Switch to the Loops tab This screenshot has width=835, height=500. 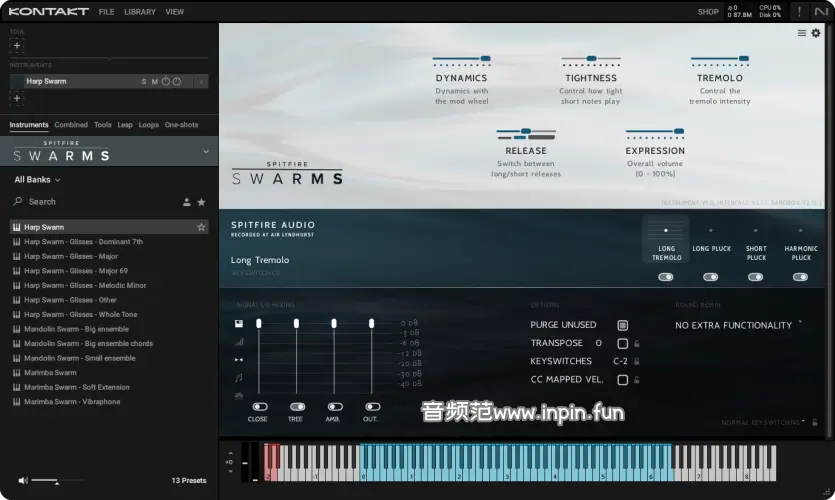click(x=149, y=125)
